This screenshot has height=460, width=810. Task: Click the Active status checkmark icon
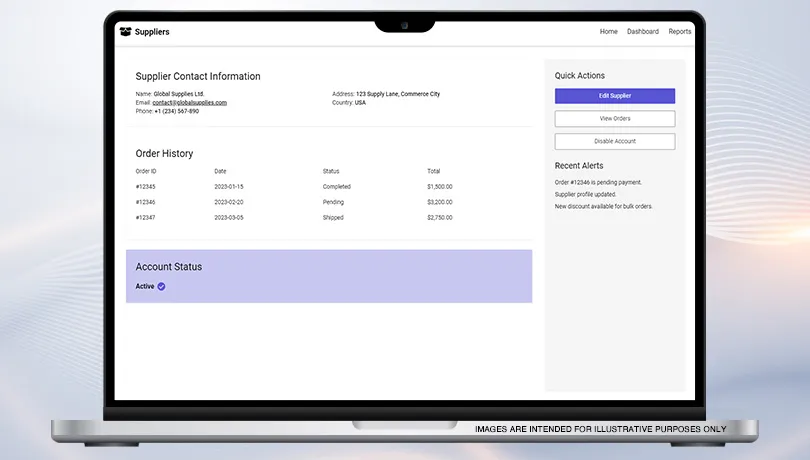pos(161,286)
